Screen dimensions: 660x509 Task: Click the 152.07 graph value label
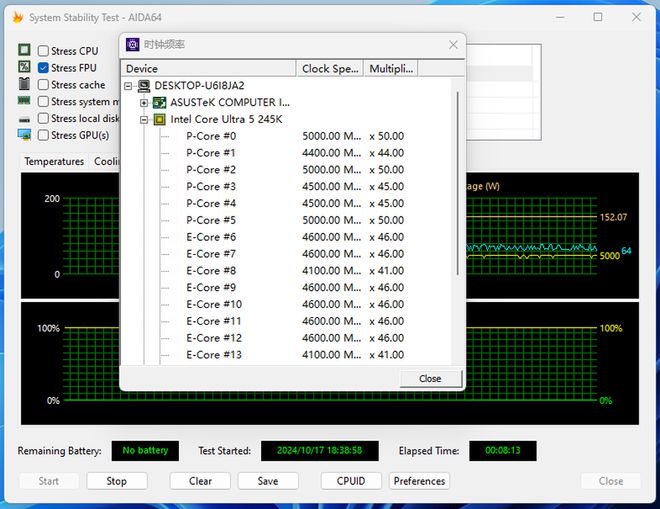coord(613,217)
